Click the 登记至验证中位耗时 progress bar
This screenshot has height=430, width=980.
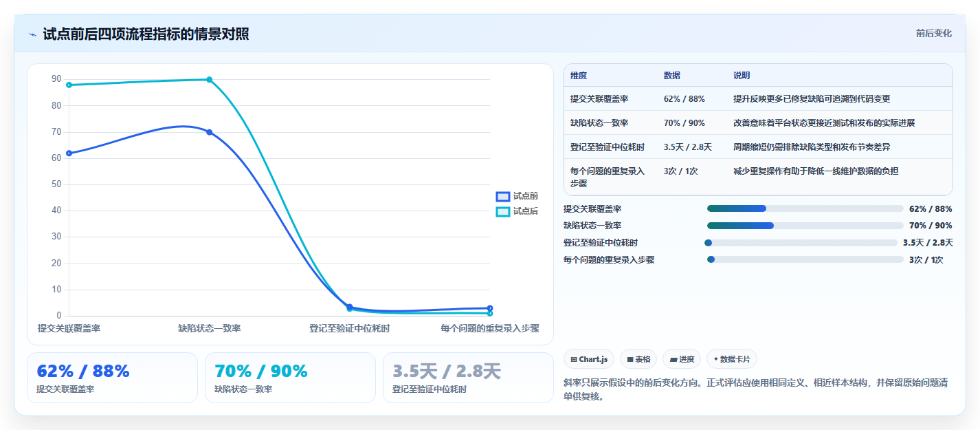[802, 243]
